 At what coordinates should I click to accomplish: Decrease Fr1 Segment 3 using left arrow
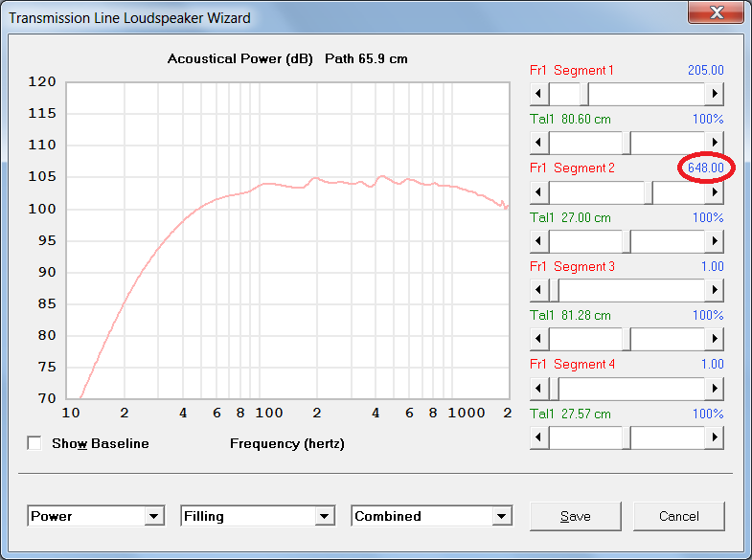[x=539, y=290]
